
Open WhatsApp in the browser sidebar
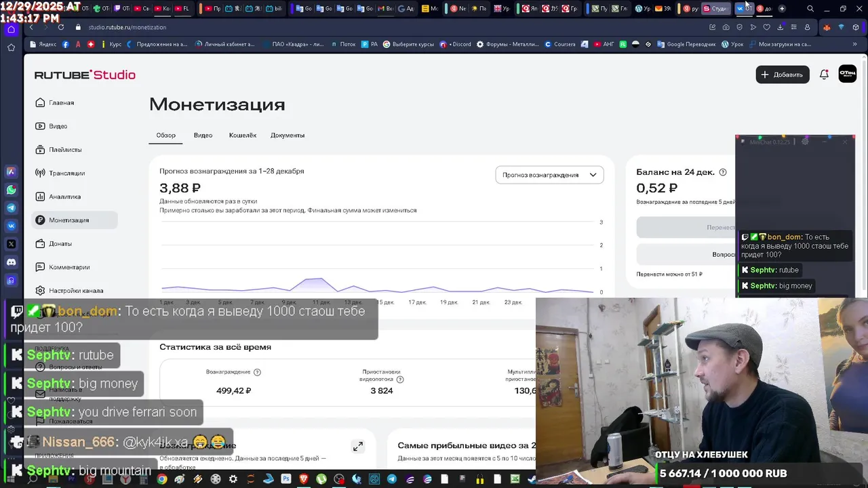pyautogui.click(x=11, y=190)
